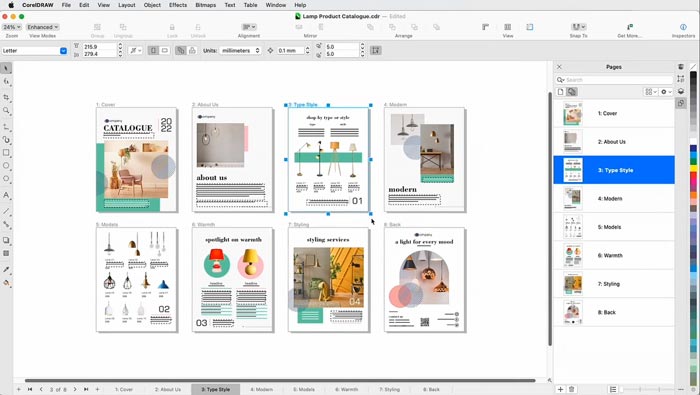
Task: Select the Connector tool
Action: (x=6, y=224)
